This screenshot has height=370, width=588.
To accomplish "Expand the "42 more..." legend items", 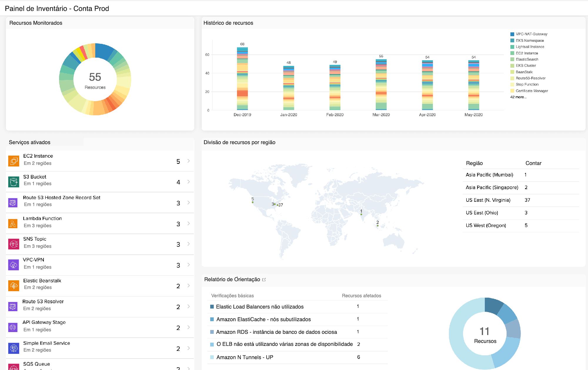I will tap(518, 97).
